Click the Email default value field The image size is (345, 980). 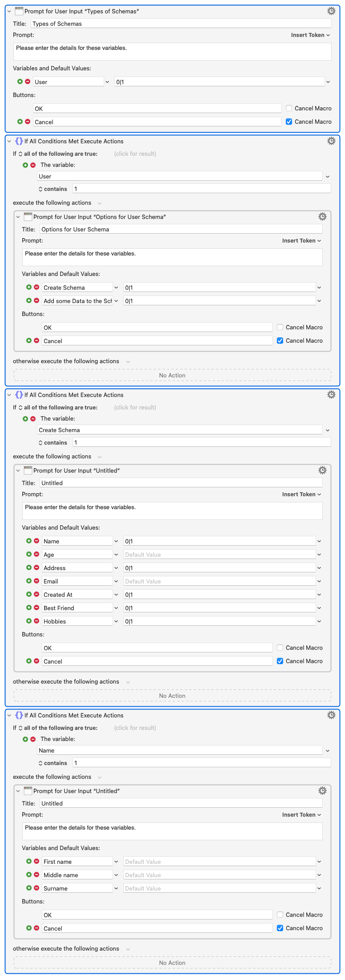click(219, 581)
